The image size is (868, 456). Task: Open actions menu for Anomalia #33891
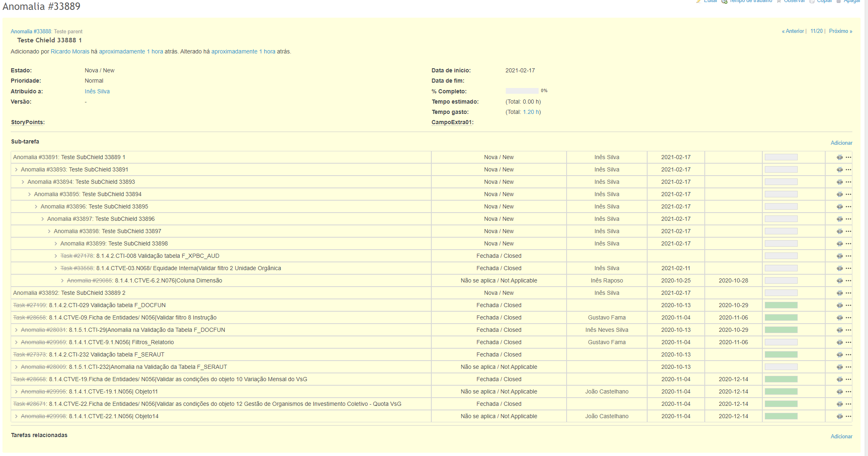coord(848,157)
